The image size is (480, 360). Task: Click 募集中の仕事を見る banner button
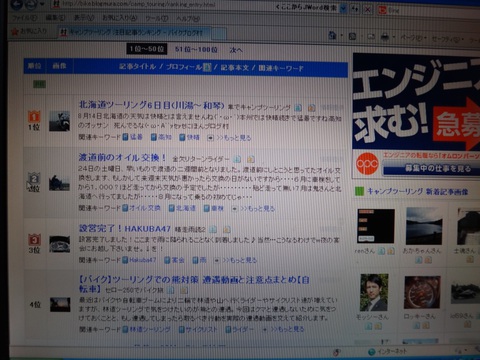point(438,168)
